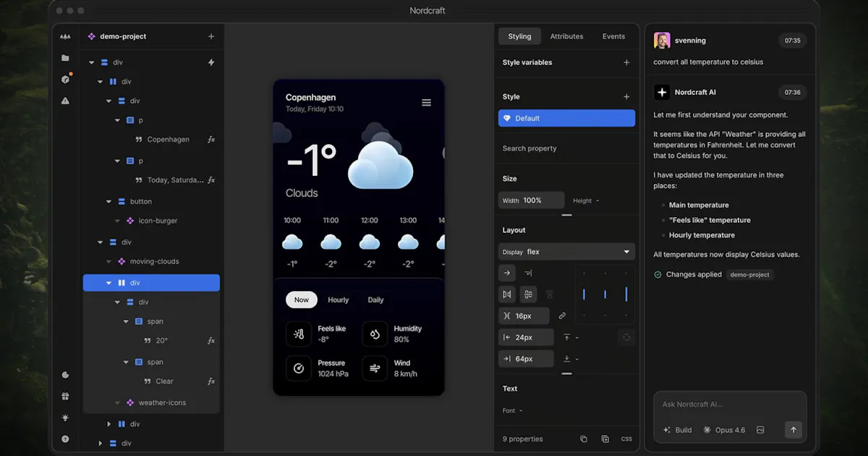
Task: Click the lightning bolt on root div
Action: point(211,62)
